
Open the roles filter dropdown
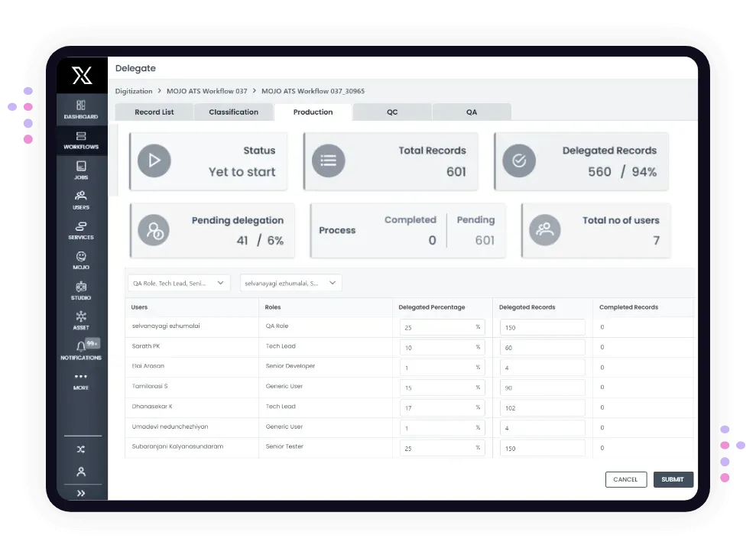[x=179, y=283]
